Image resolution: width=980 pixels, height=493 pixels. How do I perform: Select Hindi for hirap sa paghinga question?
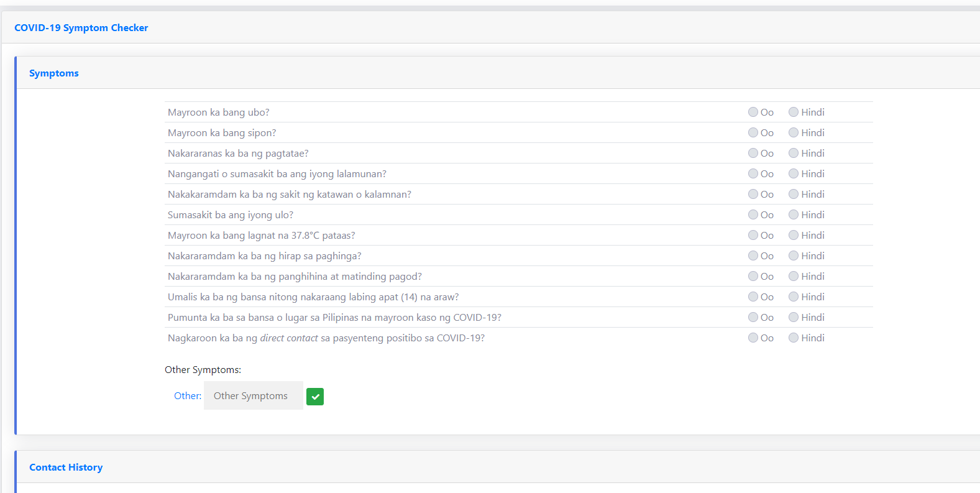[794, 256]
